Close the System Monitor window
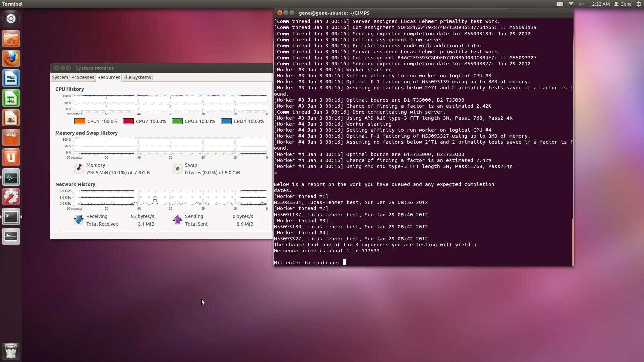Viewport: 644px width, 362px height. coord(56,68)
